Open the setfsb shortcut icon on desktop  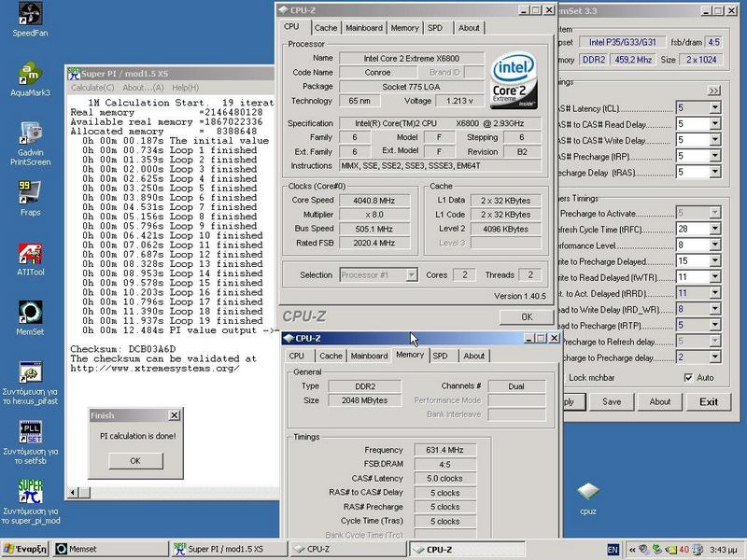(x=31, y=432)
